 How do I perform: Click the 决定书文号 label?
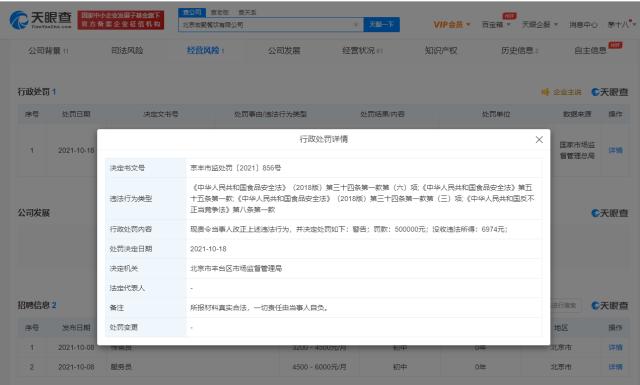[127, 168]
